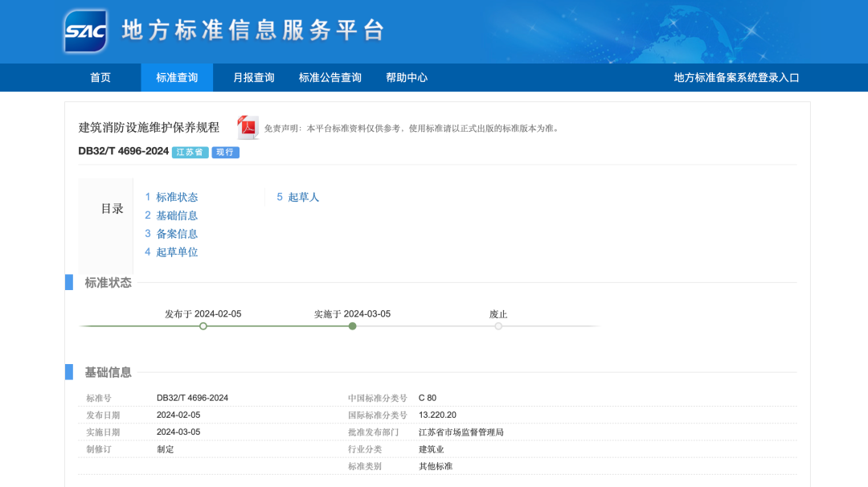Click the 现行 status tag
868x487 pixels.
[x=225, y=152]
